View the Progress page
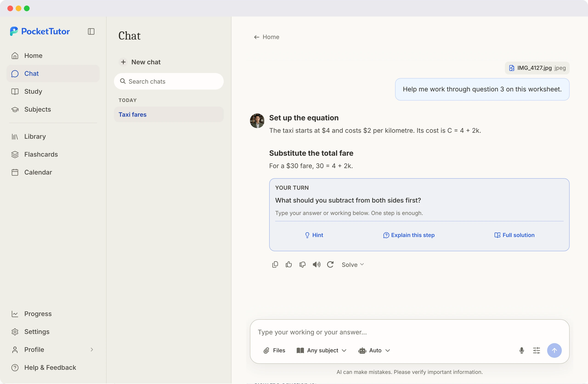Viewport: 588px width, 384px height. (53, 313)
